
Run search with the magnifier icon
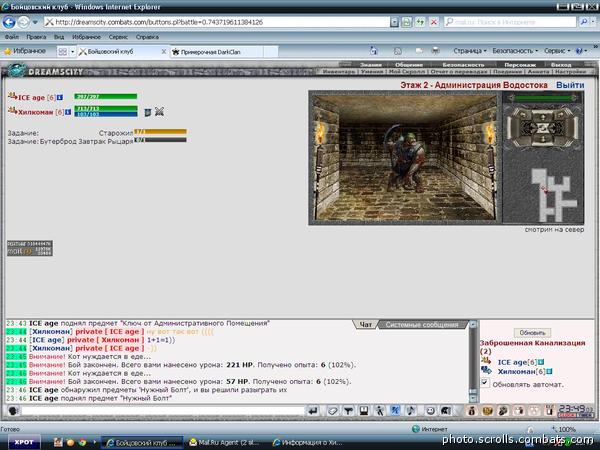click(584, 22)
